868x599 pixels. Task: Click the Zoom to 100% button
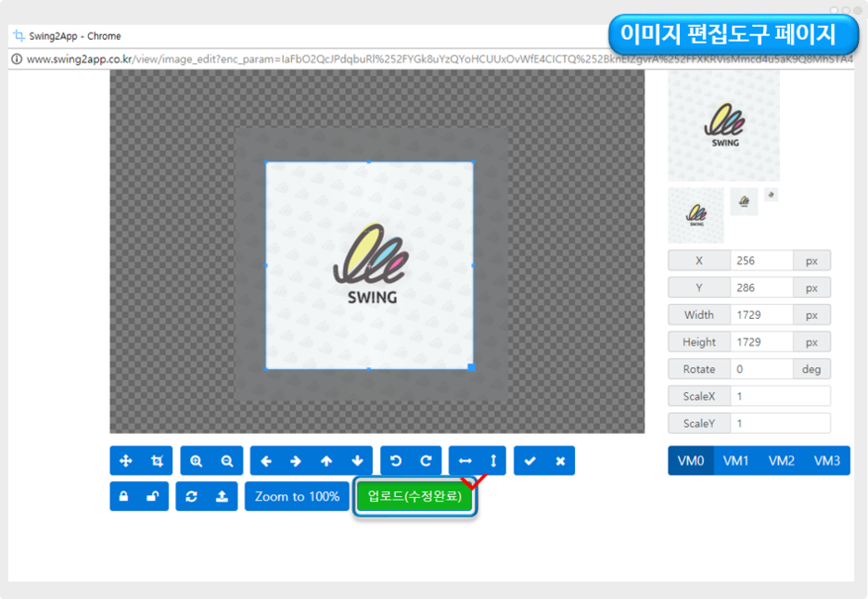298,496
